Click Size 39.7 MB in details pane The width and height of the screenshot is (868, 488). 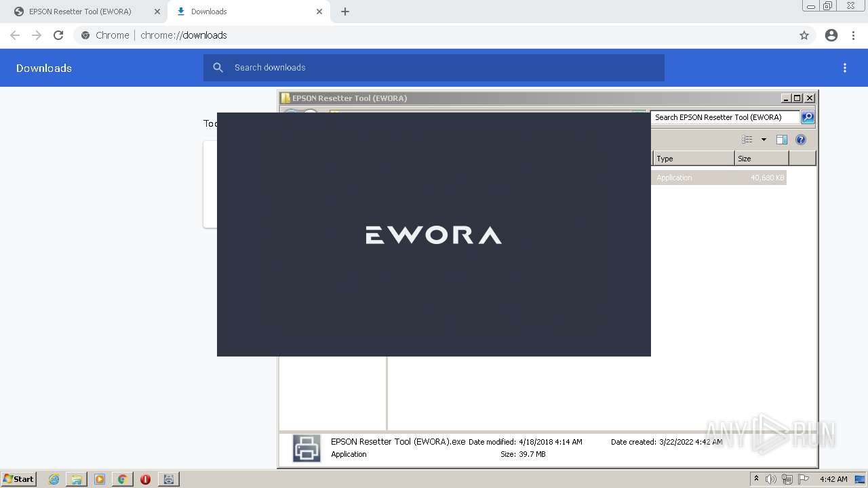(523, 454)
